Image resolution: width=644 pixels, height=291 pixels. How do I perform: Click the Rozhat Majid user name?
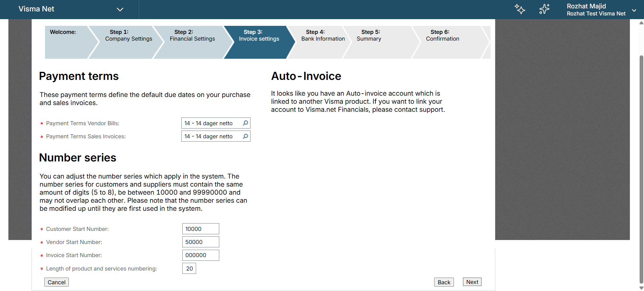coord(586,6)
